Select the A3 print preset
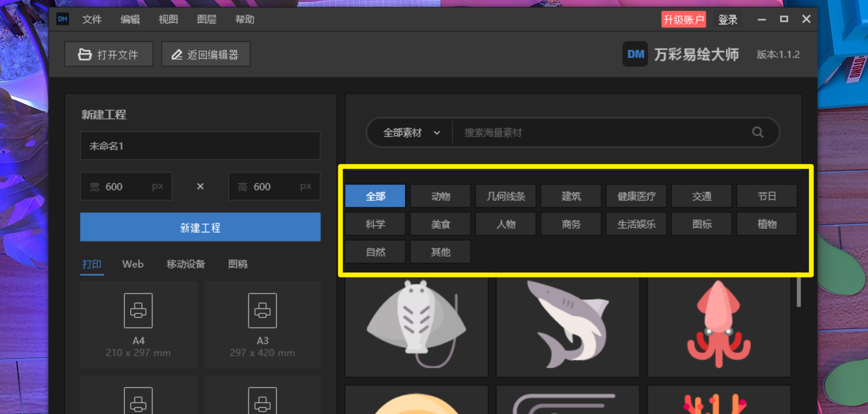The width and height of the screenshot is (868, 414). click(x=263, y=325)
